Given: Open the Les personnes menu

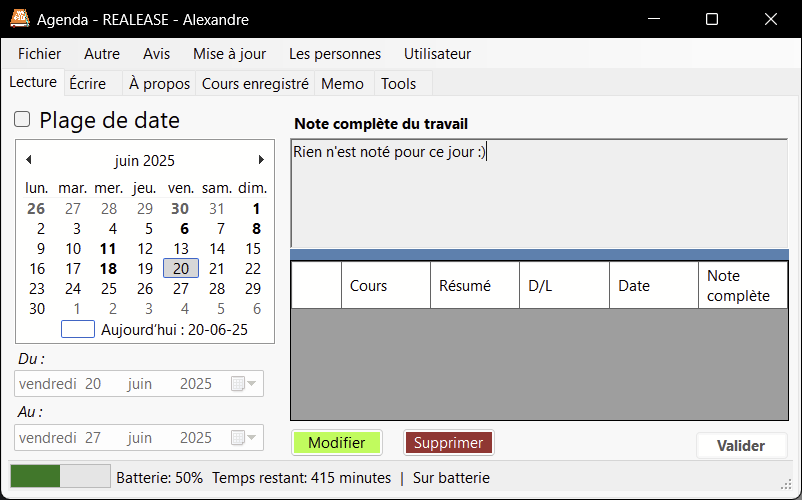Looking at the screenshot, I should [335, 54].
